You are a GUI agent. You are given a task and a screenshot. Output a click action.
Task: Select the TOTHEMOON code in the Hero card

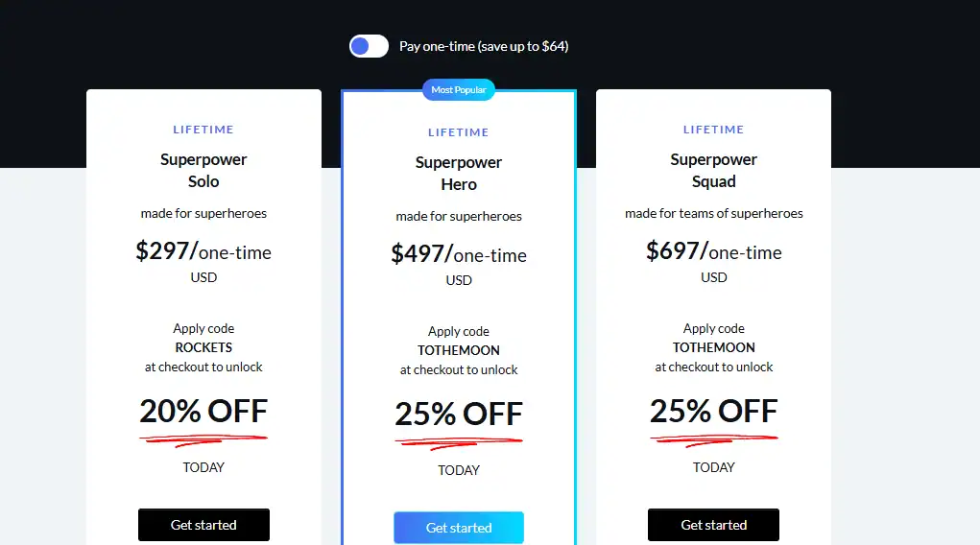[459, 350]
